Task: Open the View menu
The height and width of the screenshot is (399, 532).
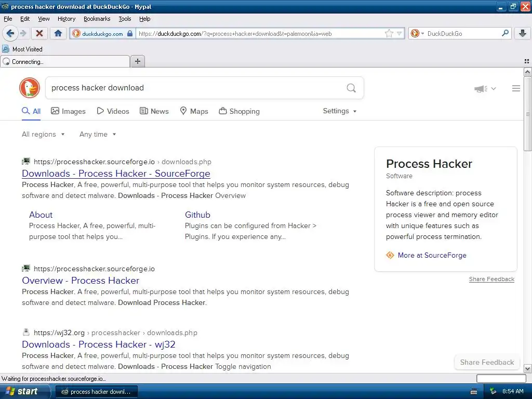Action: pos(44,19)
